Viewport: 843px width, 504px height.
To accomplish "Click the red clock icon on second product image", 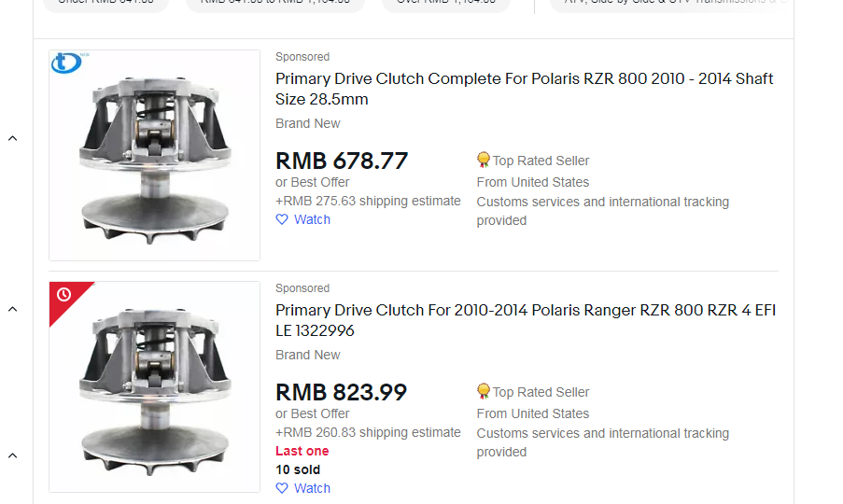I will (63, 295).
